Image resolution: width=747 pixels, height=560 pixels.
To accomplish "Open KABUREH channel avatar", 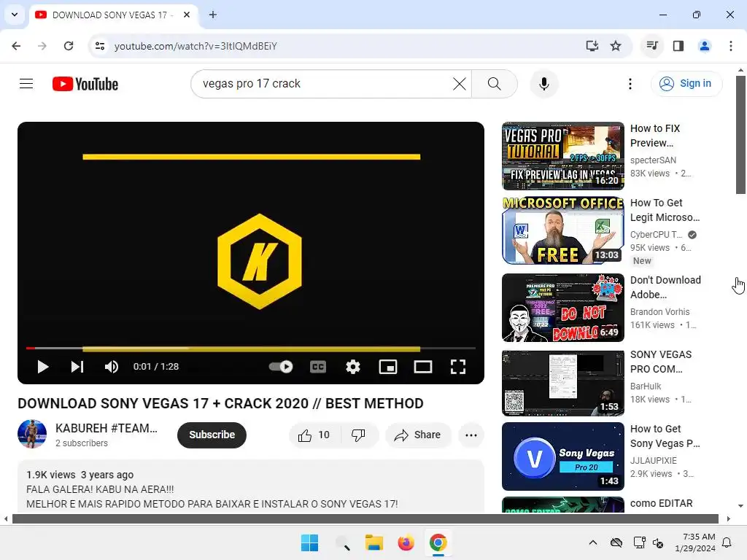I will [32, 434].
